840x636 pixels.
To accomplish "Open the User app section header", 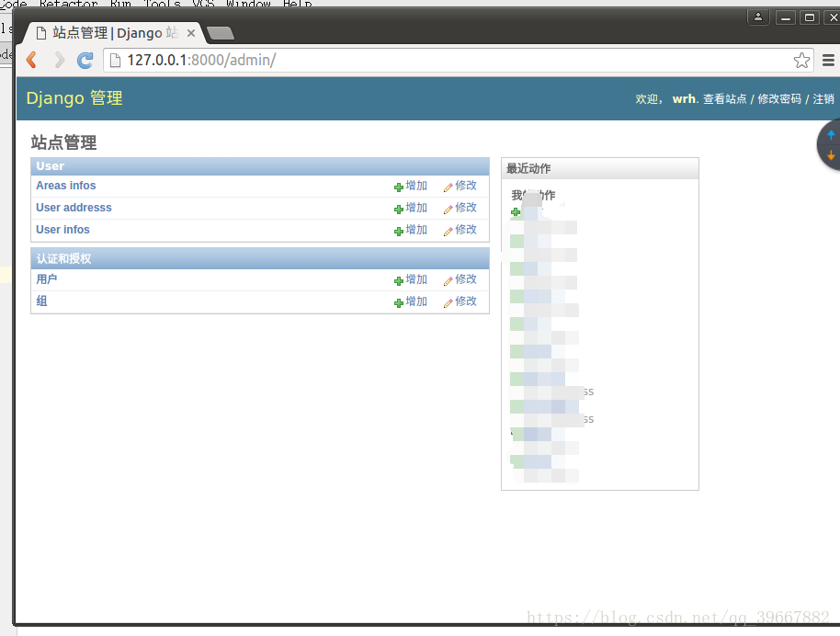I will click(x=51, y=166).
